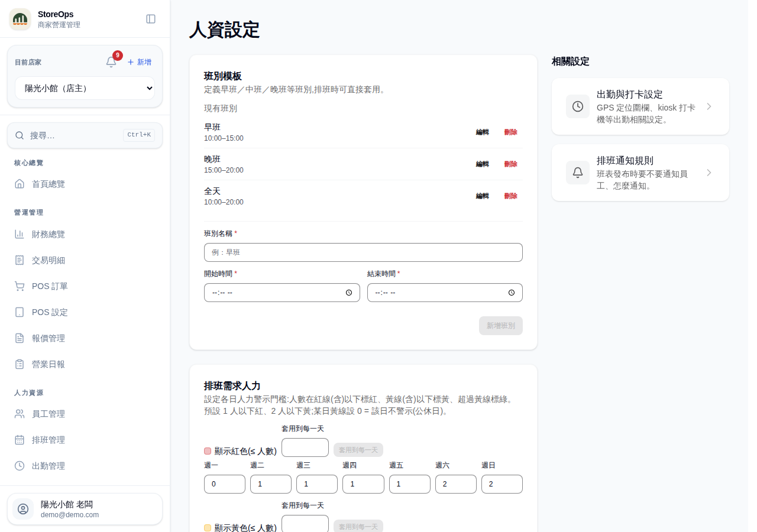Viewport: 757px width, 532px height.
Task: Click the clipboard icon for 營業日報
Action: 20,364
